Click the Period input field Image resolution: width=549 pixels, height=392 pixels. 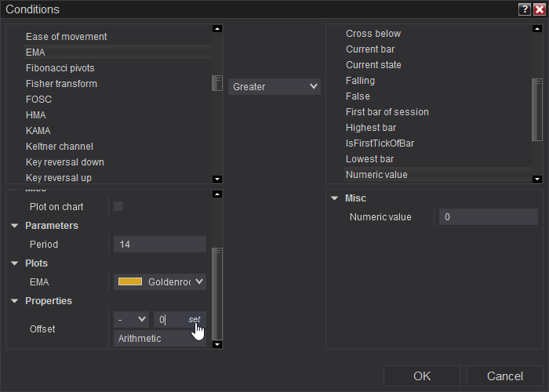point(160,245)
